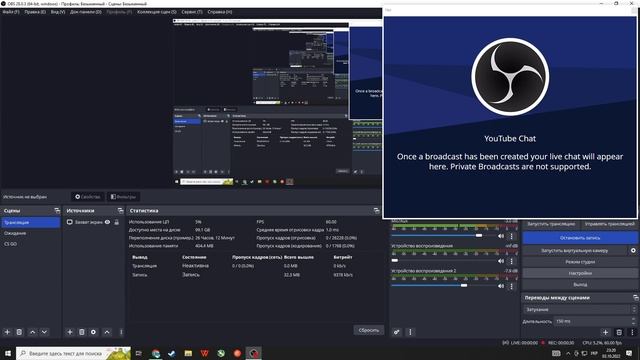Image resolution: width=640 pixels, height=360 pixels.
Task: Open the Tools menu
Action: pos(192,12)
